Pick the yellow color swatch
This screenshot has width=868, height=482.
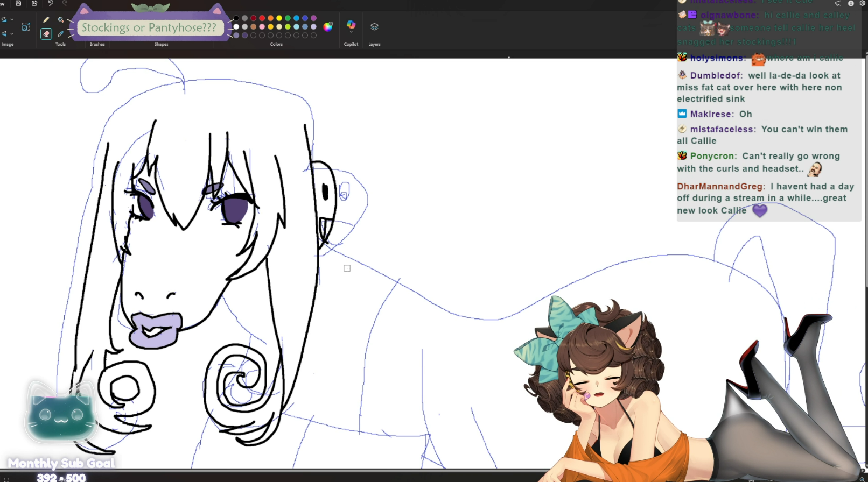point(279,18)
